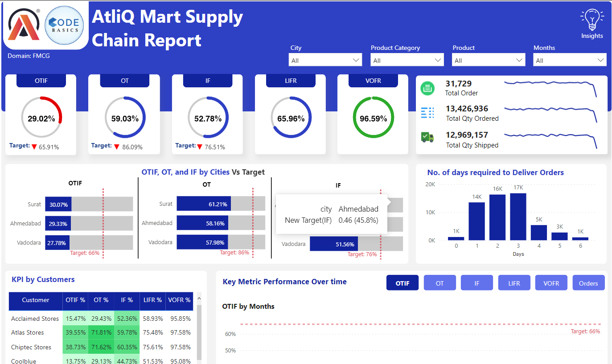
Task: Open the Months filter dropdown
Action: tap(570, 59)
